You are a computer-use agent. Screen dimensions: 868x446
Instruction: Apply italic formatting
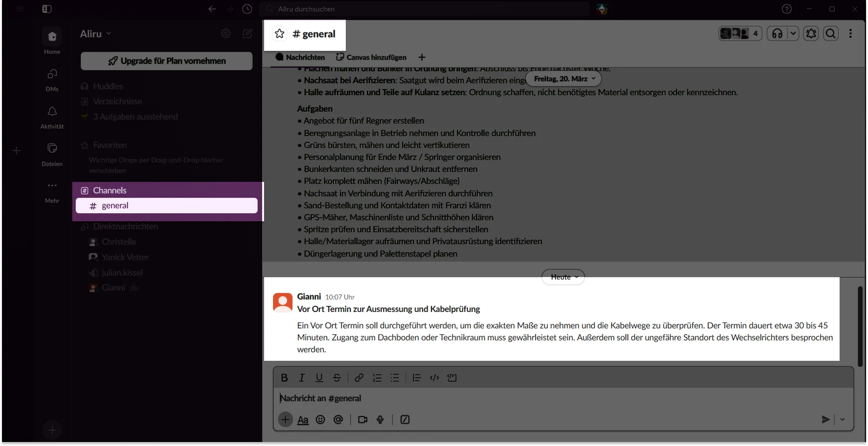click(x=301, y=378)
